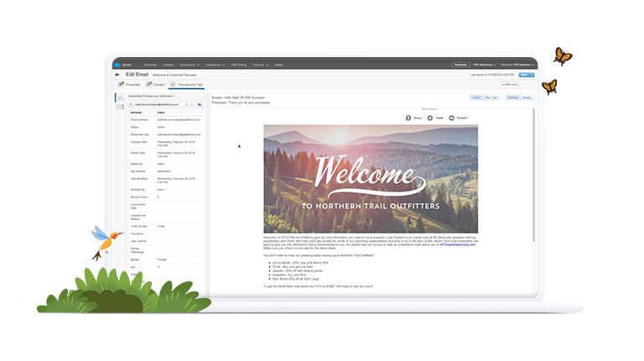
Task: Open the subscriber folder browse icon
Action: 200,104
